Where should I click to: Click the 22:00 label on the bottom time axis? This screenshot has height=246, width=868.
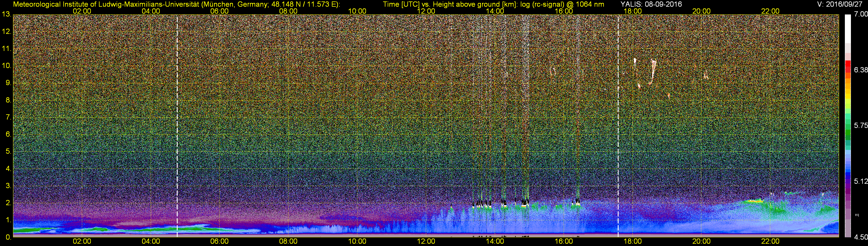(770, 241)
